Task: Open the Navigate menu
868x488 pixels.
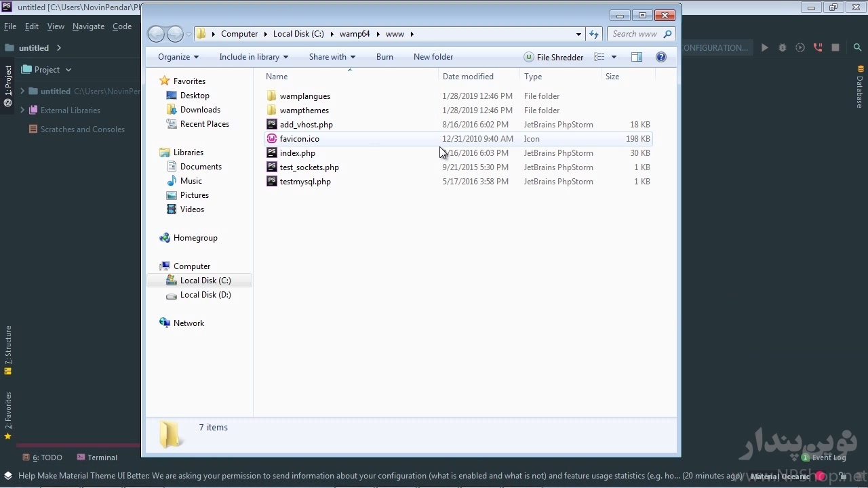Action: (x=88, y=26)
